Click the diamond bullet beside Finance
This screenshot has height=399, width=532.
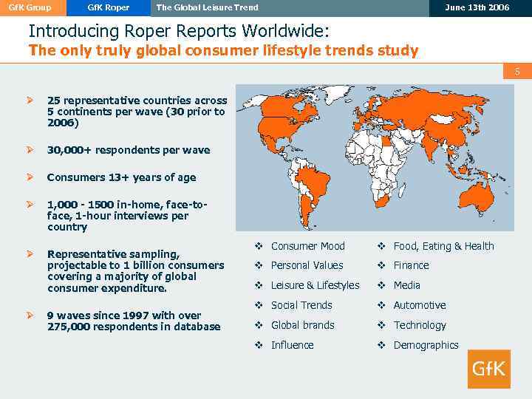coord(382,265)
